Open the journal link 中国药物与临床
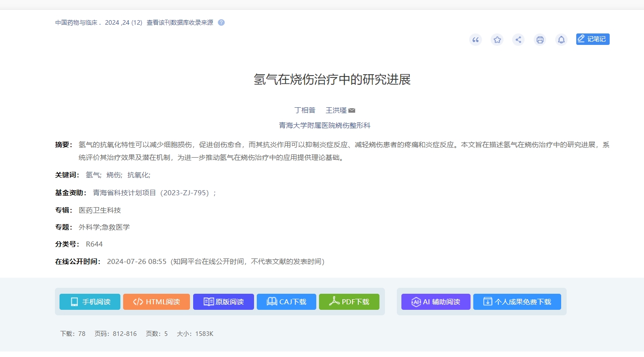Image resolution: width=644 pixels, height=357 pixels. (x=76, y=22)
